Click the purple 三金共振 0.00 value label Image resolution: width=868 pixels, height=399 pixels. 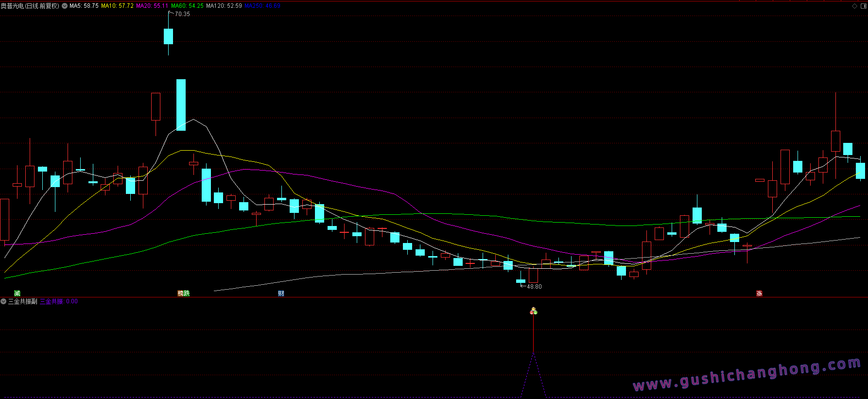pos(59,302)
